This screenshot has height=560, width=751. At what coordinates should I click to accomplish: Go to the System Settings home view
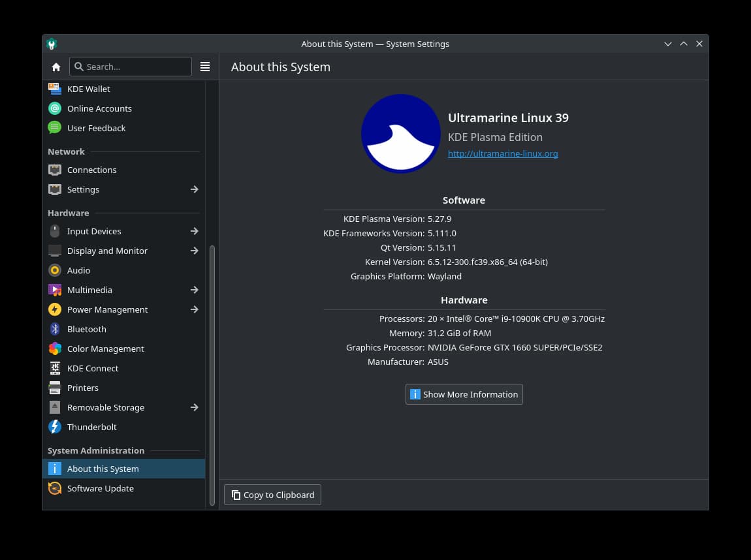[56, 67]
